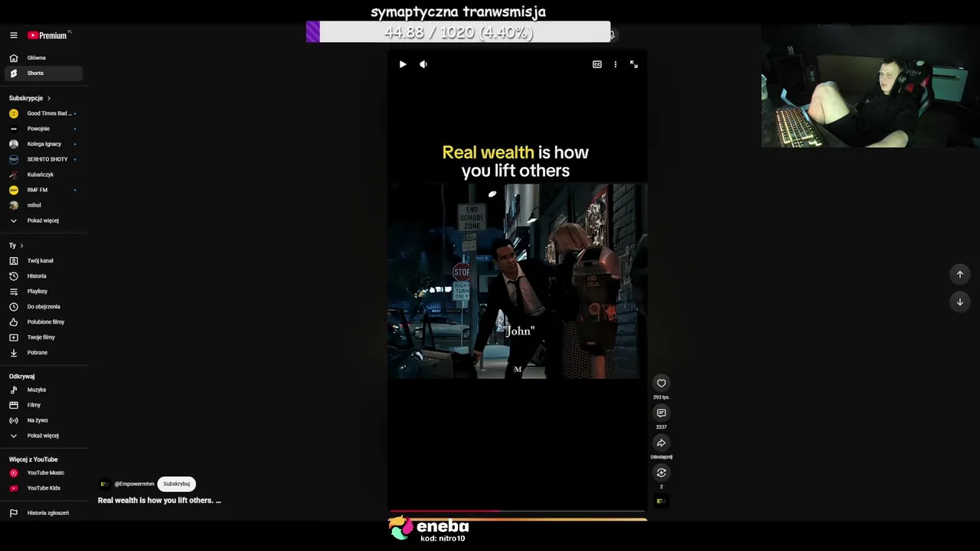
Task: Remix this Short
Action: [661, 473]
